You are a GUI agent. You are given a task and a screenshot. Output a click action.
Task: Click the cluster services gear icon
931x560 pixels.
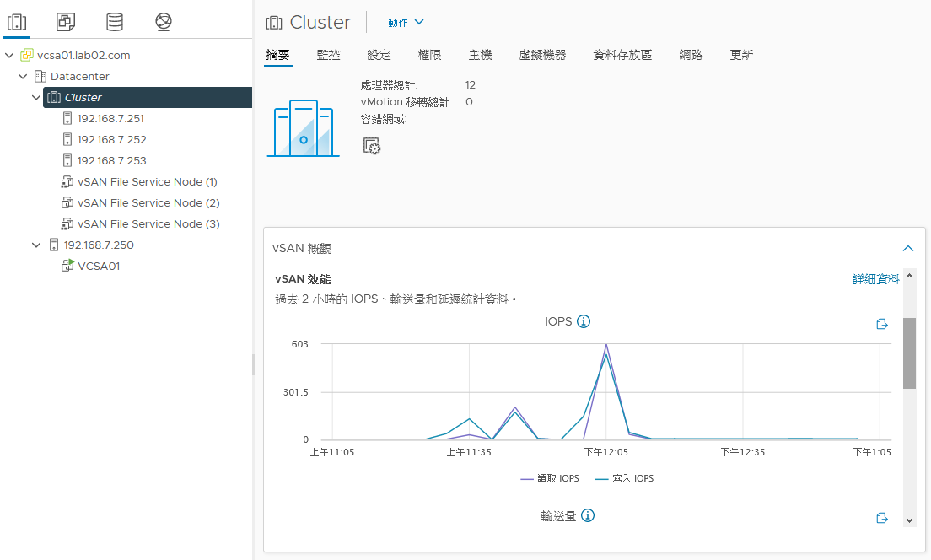click(x=372, y=146)
